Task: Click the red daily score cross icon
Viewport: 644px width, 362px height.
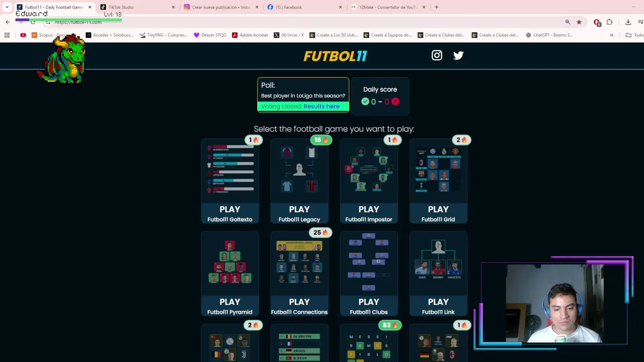Action: (x=395, y=102)
